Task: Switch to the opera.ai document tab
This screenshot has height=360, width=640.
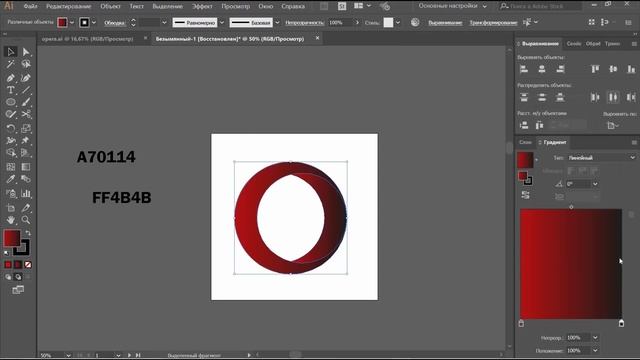Action: click(x=87, y=39)
